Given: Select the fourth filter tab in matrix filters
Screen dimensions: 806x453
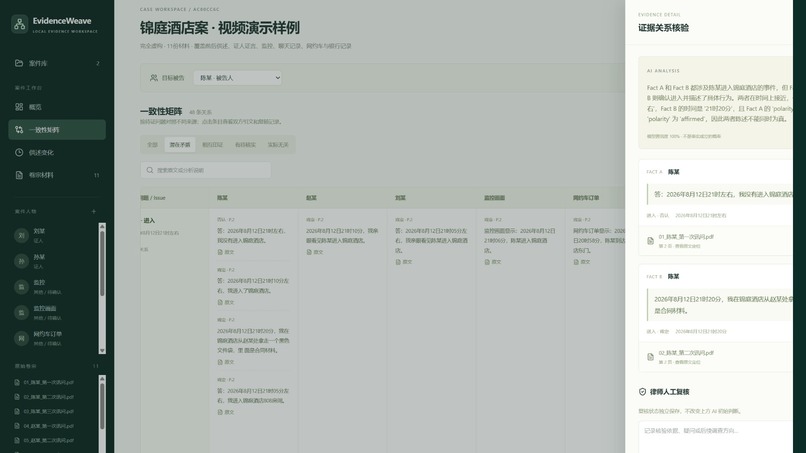Looking at the screenshot, I should tap(245, 144).
